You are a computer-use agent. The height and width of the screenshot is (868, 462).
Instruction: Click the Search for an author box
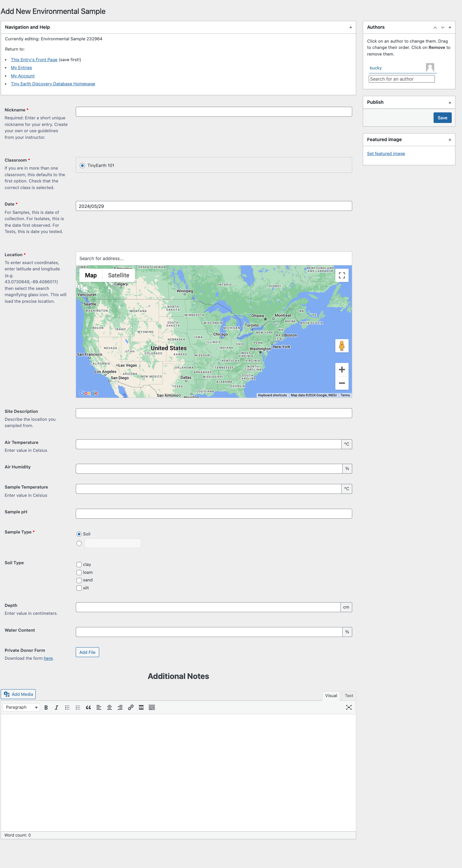401,79
